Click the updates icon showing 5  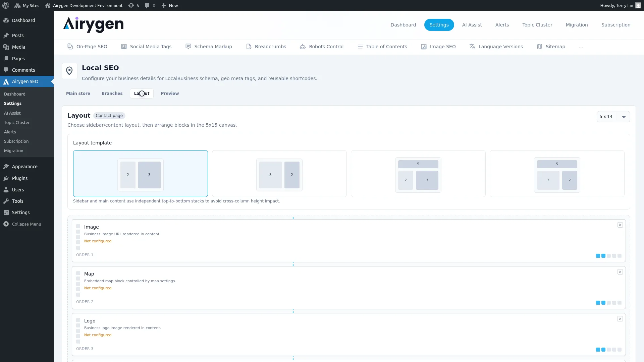(133, 5)
